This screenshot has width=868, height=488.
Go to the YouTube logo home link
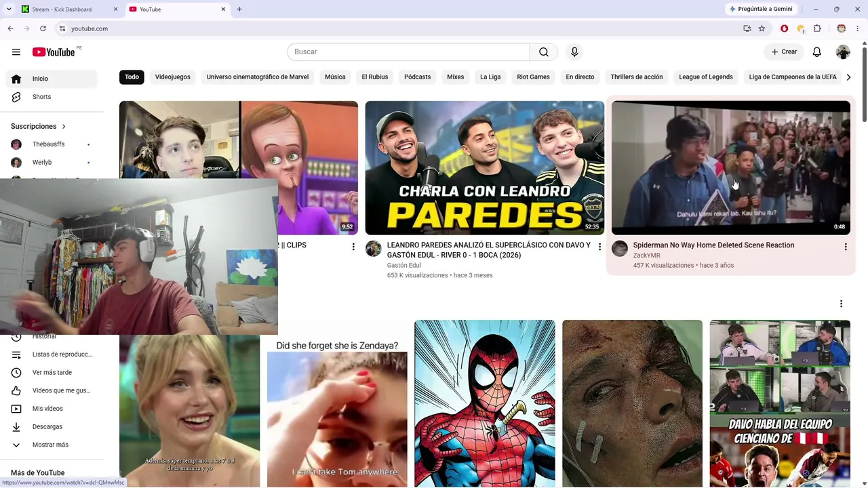click(x=54, y=52)
